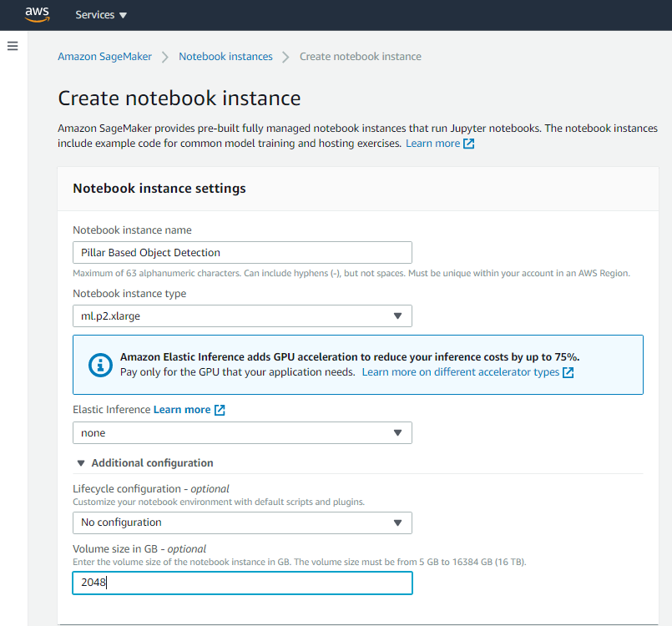Go to Notebook instances breadcrumb
Screen dimensions: 672x626
pos(225,57)
